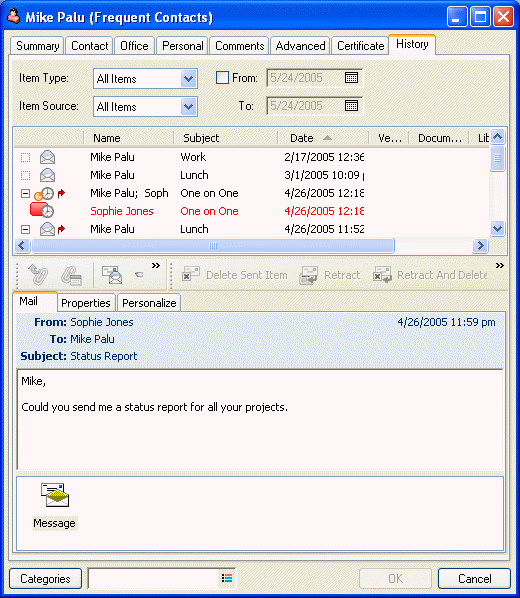This screenshot has height=598, width=520.
Task: Click the Docum... column header
Action: (x=440, y=138)
